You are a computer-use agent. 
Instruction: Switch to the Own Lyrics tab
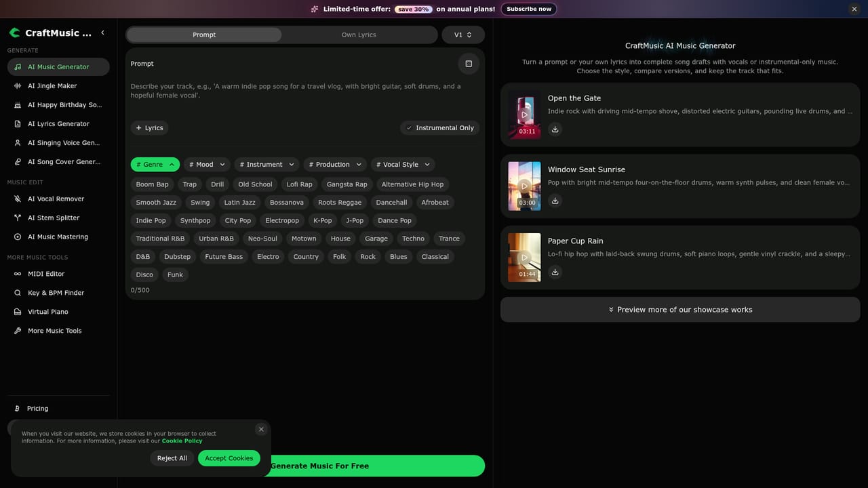click(x=359, y=35)
